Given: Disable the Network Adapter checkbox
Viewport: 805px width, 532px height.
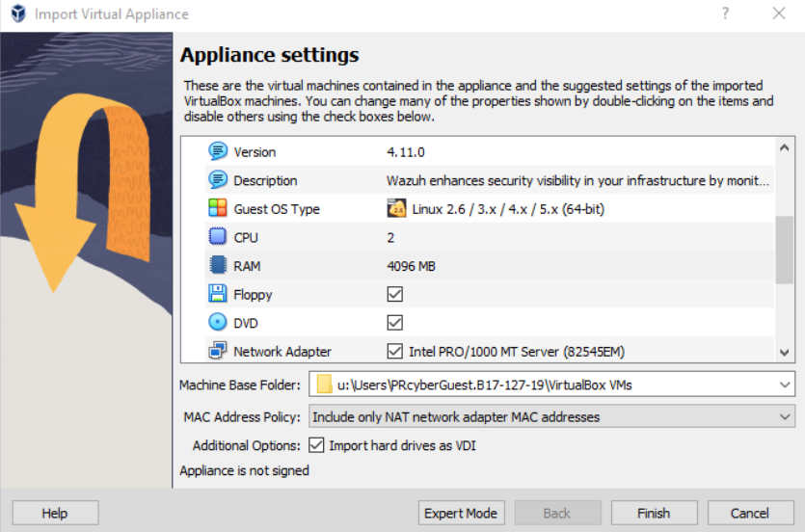Looking at the screenshot, I should pos(395,352).
